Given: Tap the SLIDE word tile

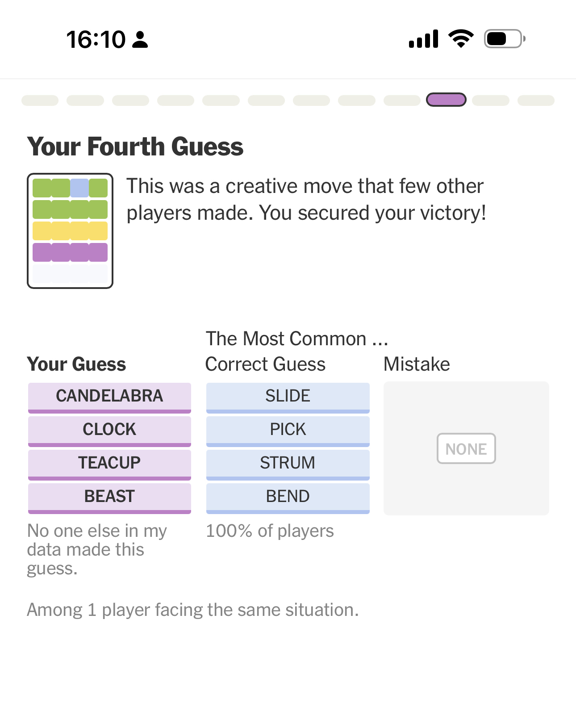Looking at the screenshot, I should 288,397.
